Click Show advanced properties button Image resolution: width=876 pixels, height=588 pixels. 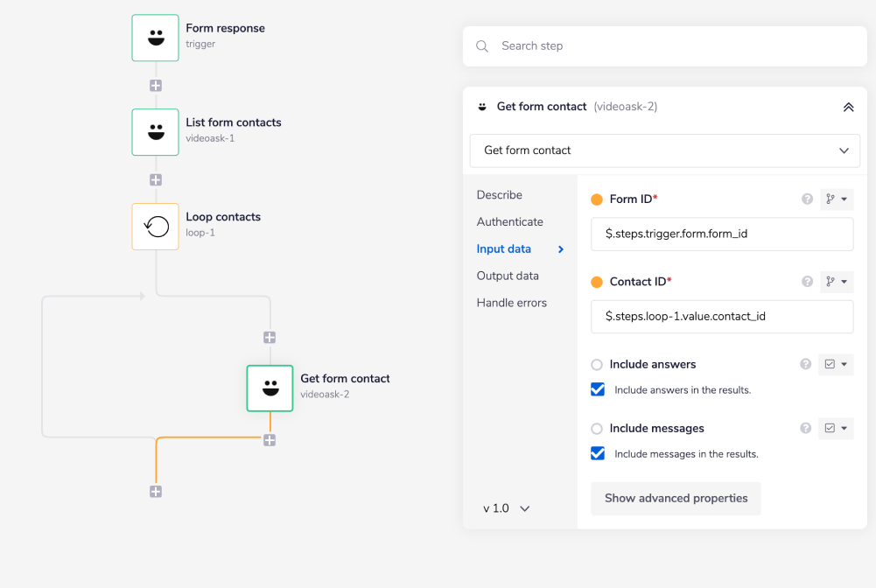click(x=676, y=499)
